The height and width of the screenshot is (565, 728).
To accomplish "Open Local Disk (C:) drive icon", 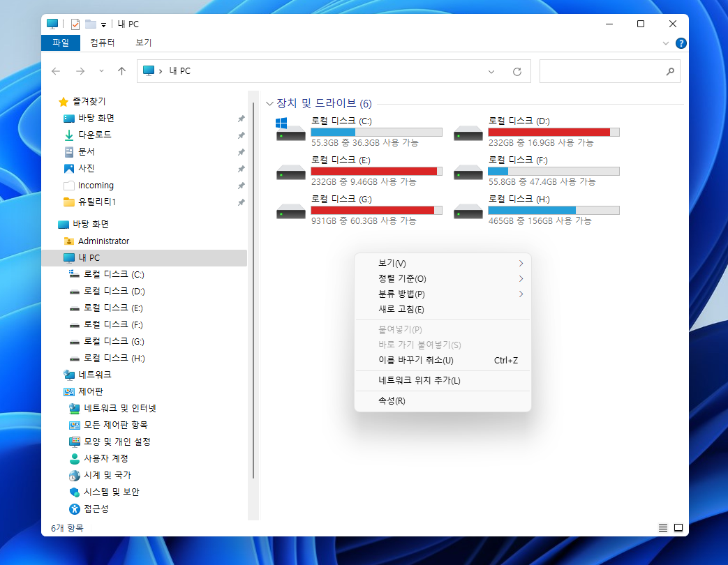I will pos(290,130).
